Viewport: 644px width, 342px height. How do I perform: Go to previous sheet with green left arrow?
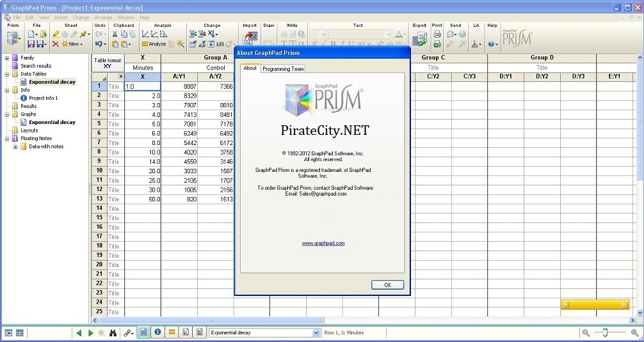point(79,333)
